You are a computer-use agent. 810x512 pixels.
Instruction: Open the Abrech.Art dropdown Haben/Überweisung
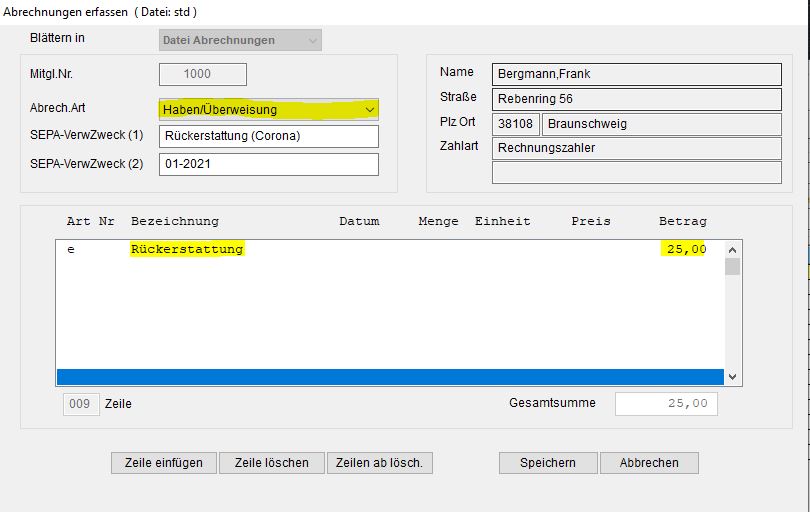[268, 109]
